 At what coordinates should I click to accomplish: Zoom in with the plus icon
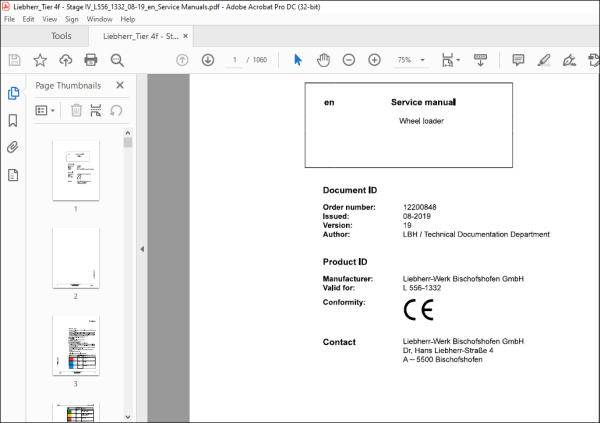374,60
